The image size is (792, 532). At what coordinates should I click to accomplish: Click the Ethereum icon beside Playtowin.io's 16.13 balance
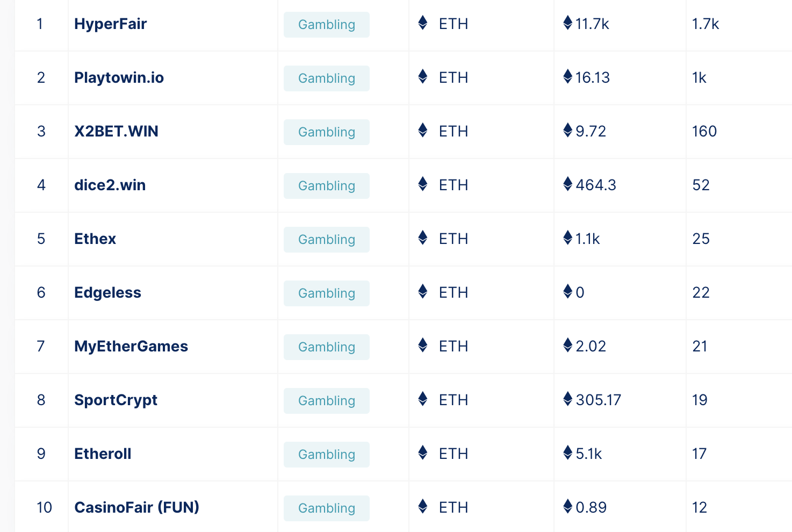(x=568, y=76)
